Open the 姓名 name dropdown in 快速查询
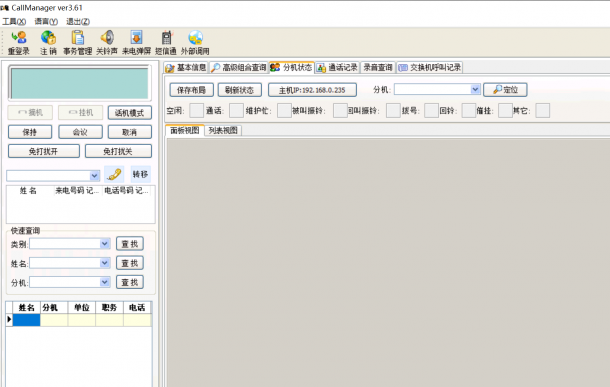 pyautogui.click(x=104, y=263)
